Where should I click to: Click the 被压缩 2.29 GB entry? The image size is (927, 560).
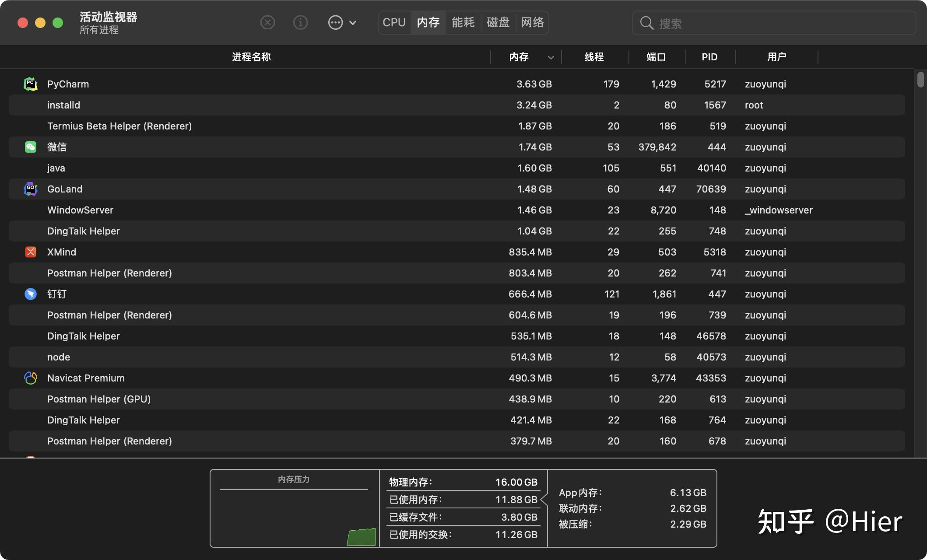(x=632, y=524)
